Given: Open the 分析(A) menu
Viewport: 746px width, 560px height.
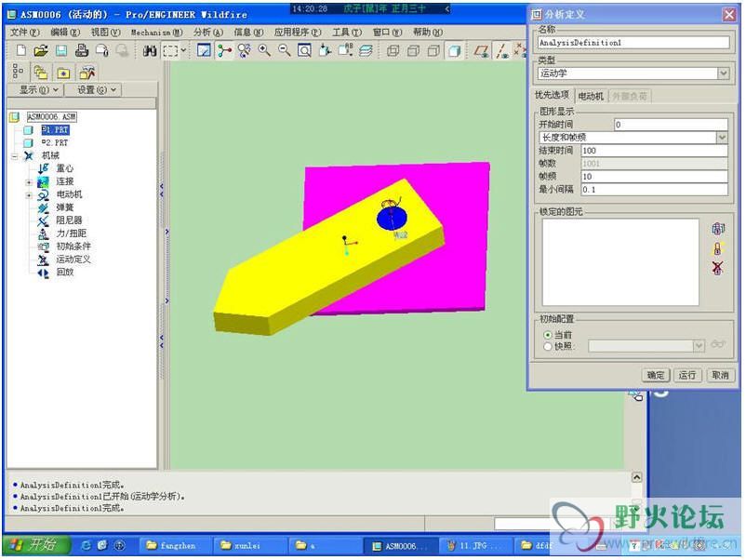Looking at the screenshot, I should pyautogui.click(x=208, y=32).
